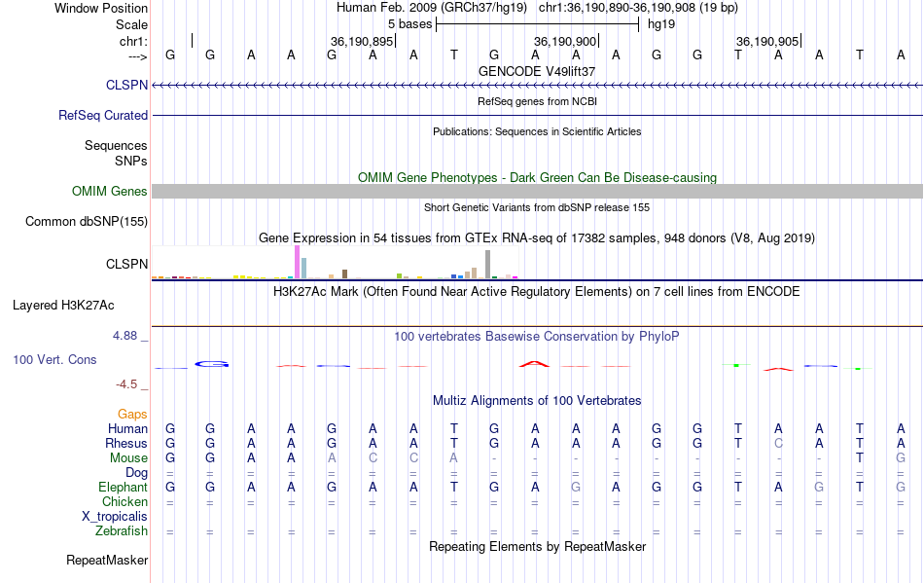Click the gray OMIM Genes bar
This screenshot has width=924, height=583.
pyautogui.click(x=538, y=191)
